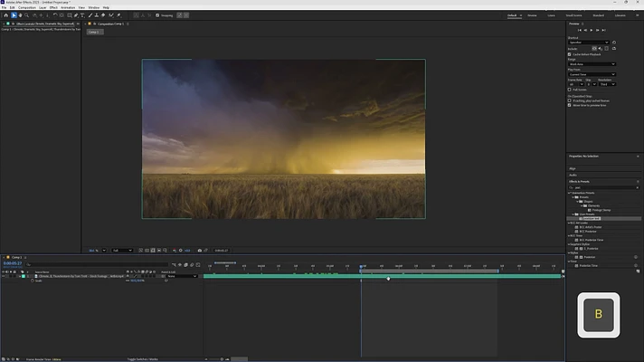The height and width of the screenshot is (362, 644).
Task: Open the Layer menu
Action: (43, 7)
